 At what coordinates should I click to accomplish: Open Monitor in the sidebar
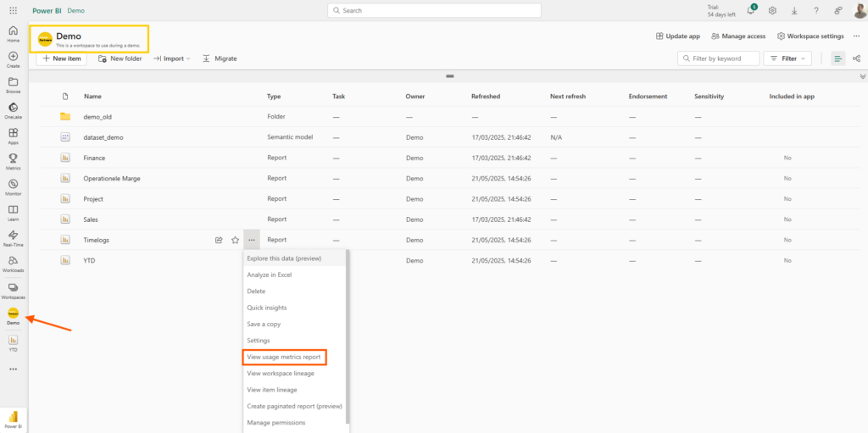coord(14,188)
